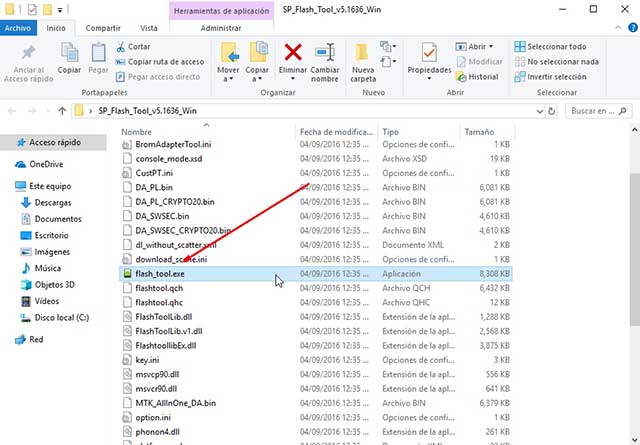Click the back navigation arrow
The height and width of the screenshot is (445, 640).
[12, 111]
